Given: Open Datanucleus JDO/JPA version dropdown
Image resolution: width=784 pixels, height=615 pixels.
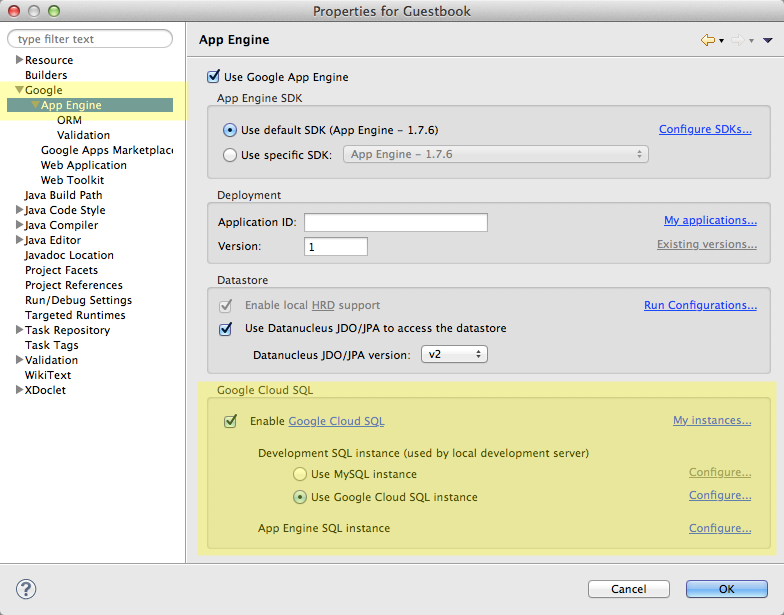Looking at the screenshot, I should (x=454, y=354).
